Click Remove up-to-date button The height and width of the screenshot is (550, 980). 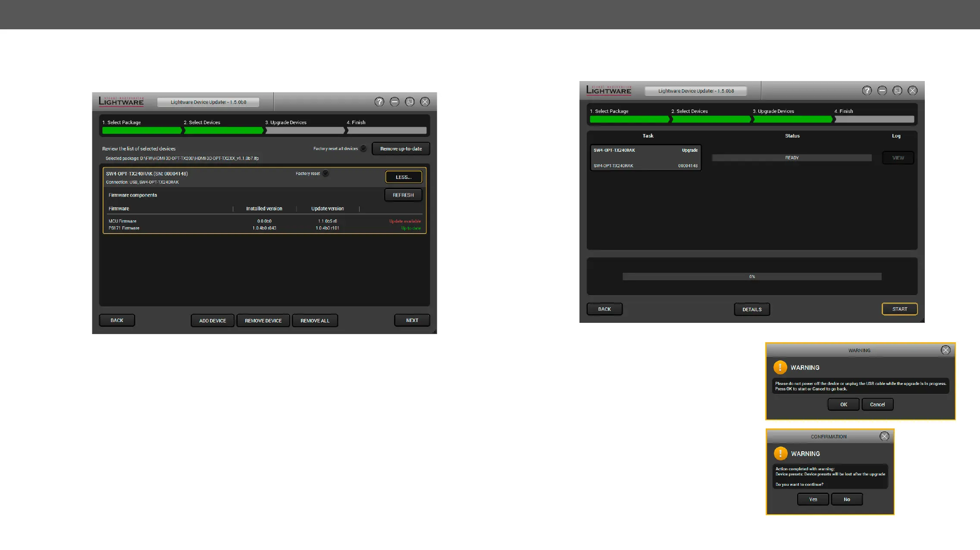click(x=401, y=149)
